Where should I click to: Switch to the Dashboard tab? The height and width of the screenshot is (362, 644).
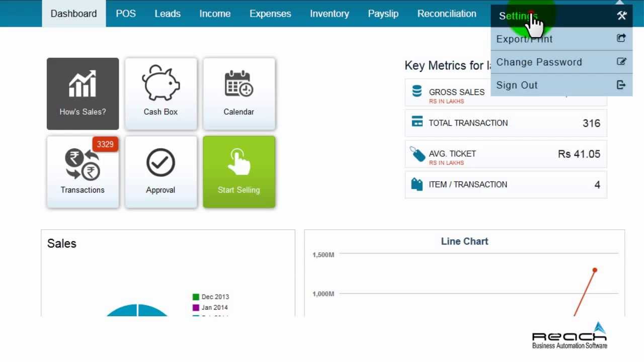73,14
